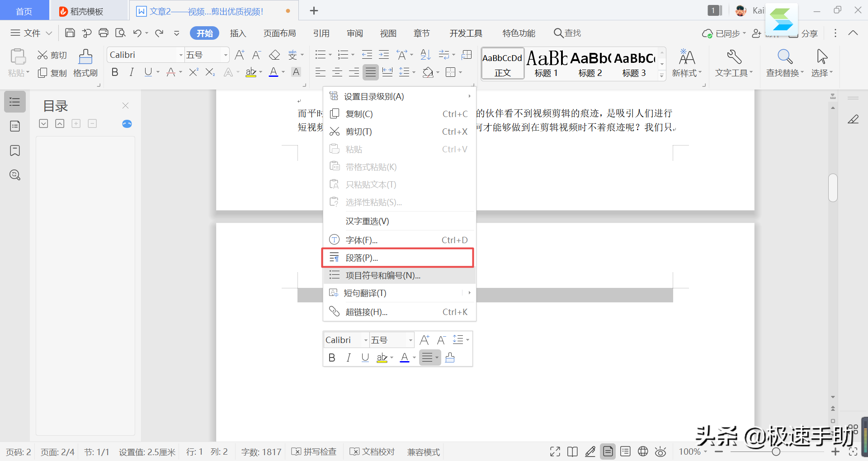The height and width of the screenshot is (461, 868).
Task: Click the Save icon in the quick toolbar
Action: 70,33
